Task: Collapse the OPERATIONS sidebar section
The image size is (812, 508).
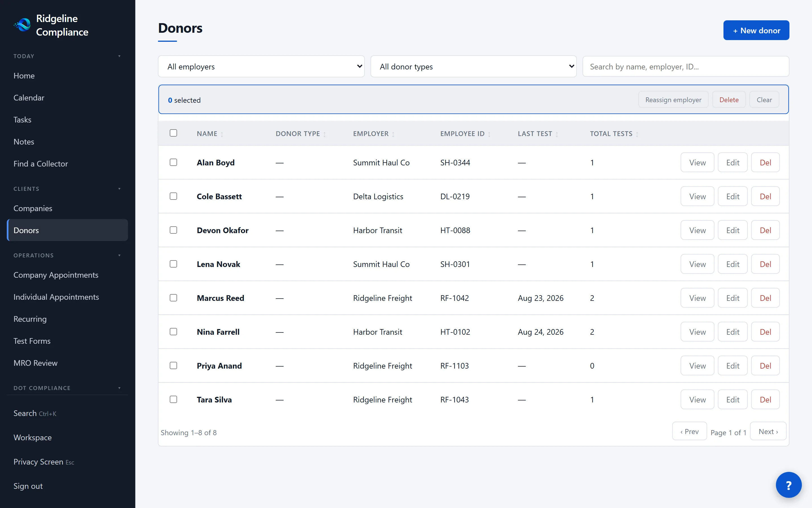Action: pos(67,255)
